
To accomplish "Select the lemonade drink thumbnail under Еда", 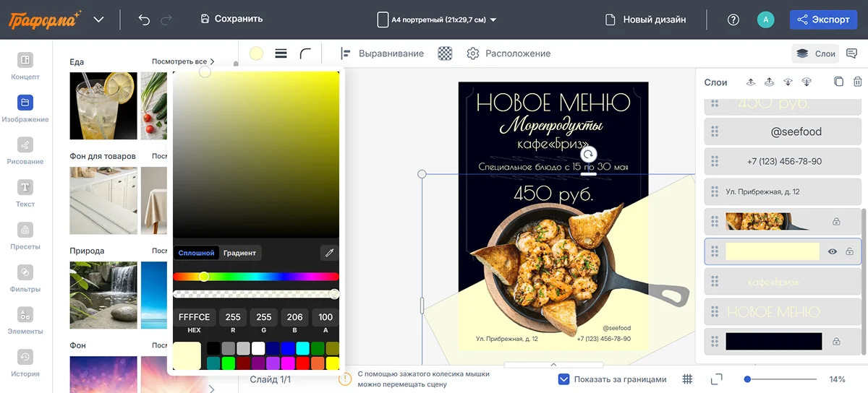I will click(103, 105).
